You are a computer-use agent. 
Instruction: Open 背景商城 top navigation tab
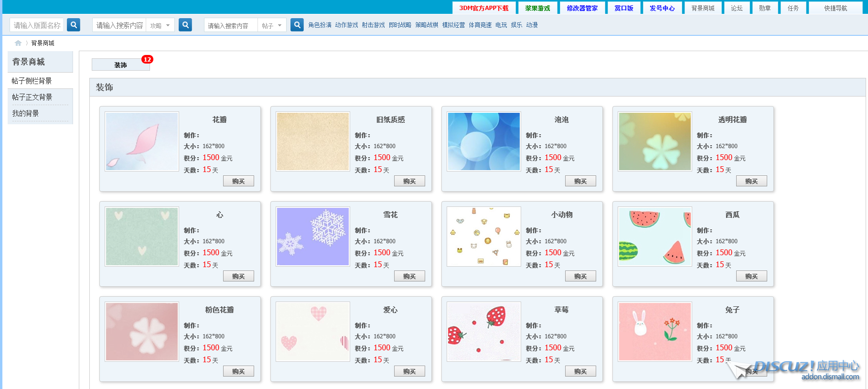click(703, 8)
